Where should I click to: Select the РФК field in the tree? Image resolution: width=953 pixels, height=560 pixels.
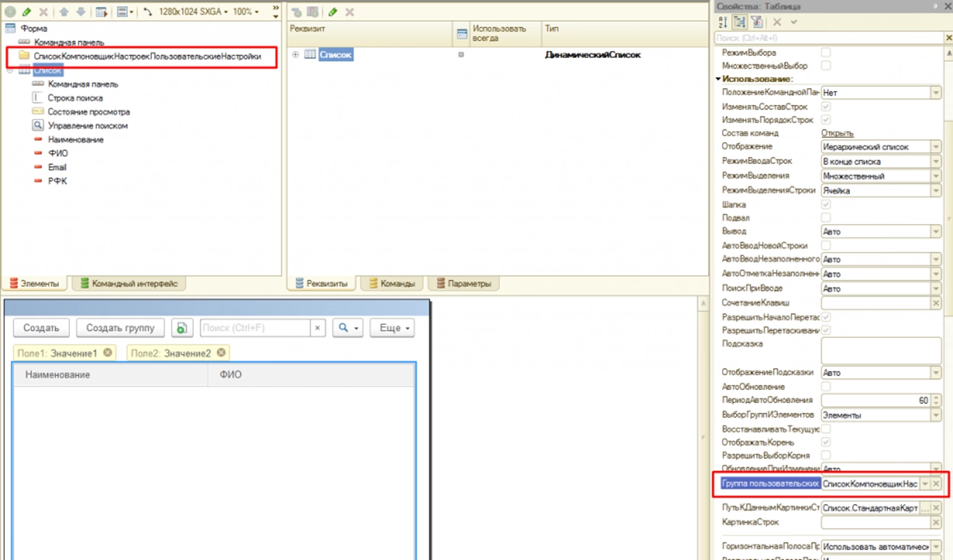(57, 181)
